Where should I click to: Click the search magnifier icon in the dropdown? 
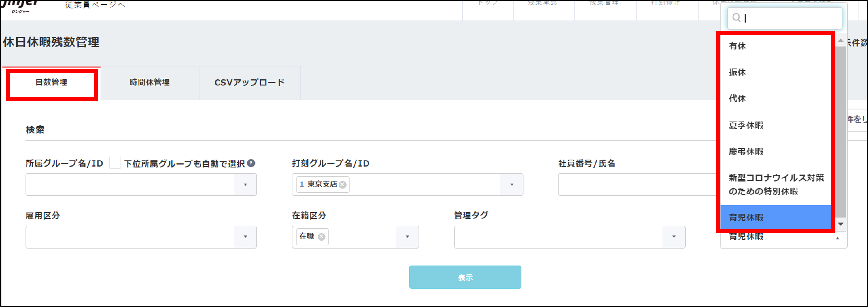736,18
